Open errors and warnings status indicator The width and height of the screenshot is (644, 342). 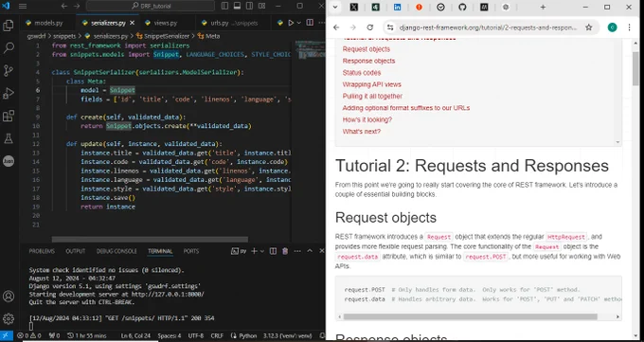(29, 335)
